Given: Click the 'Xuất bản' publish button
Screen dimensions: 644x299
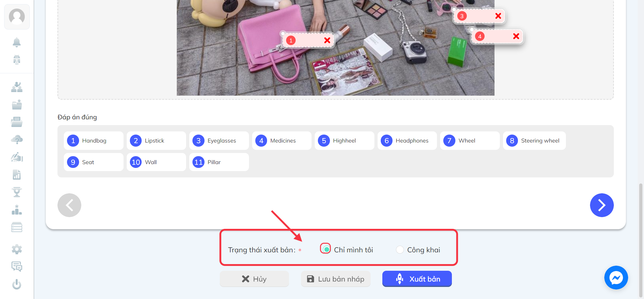Looking at the screenshot, I should click(417, 279).
